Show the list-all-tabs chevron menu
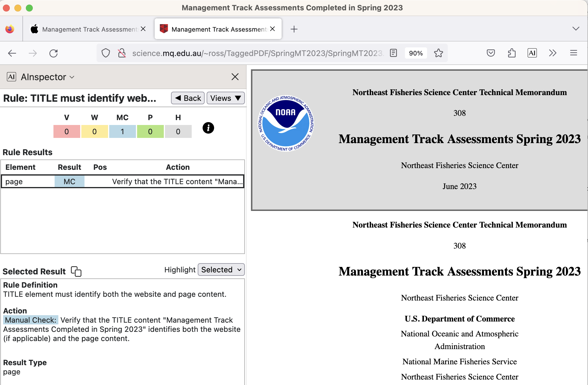This screenshot has width=588, height=385. (x=576, y=29)
